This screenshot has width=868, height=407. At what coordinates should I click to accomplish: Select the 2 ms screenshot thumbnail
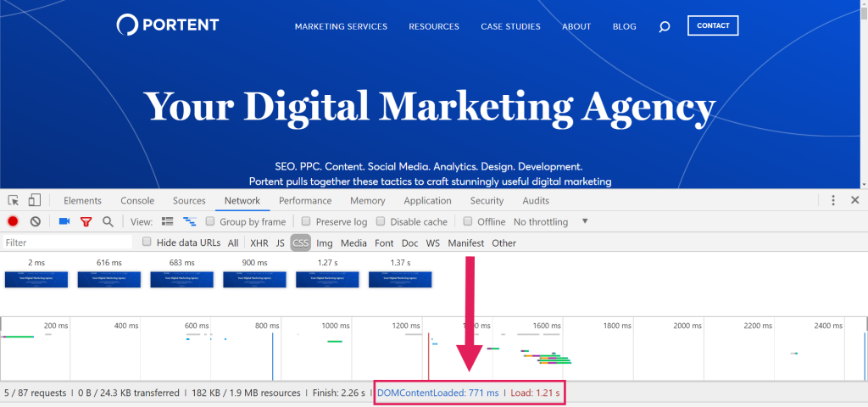click(x=36, y=279)
